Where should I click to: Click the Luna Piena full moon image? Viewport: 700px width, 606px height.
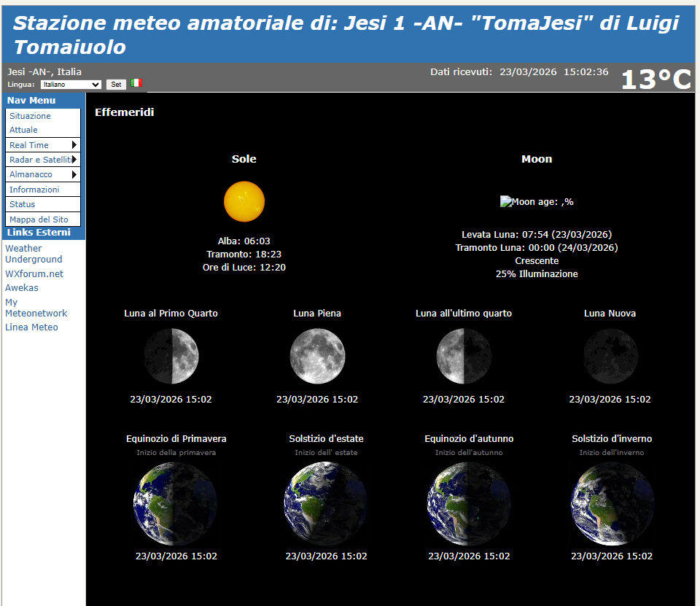click(317, 356)
